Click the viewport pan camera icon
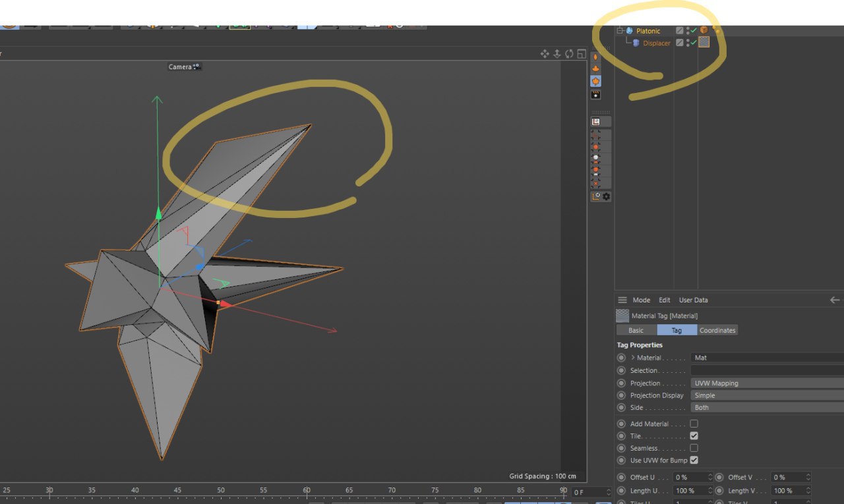This screenshot has height=504, width=844. tap(545, 54)
